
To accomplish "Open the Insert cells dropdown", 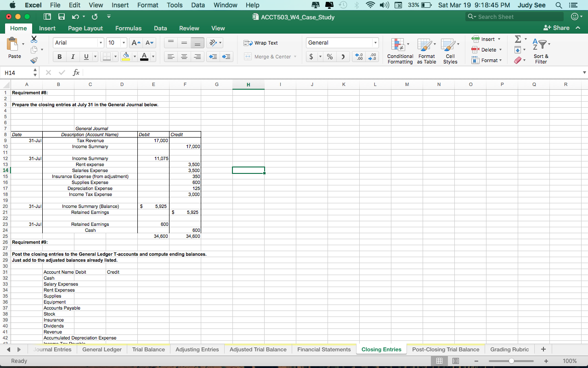I will [x=499, y=39].
